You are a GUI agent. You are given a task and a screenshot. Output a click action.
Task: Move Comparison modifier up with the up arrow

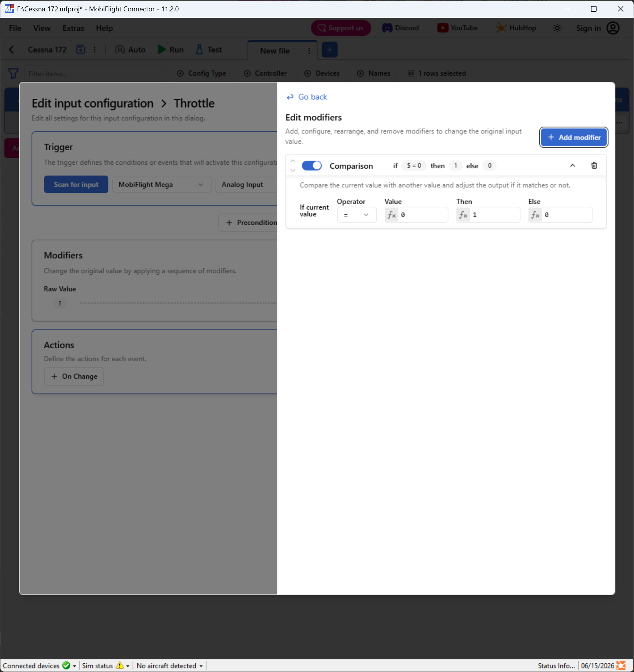[293, 161]
